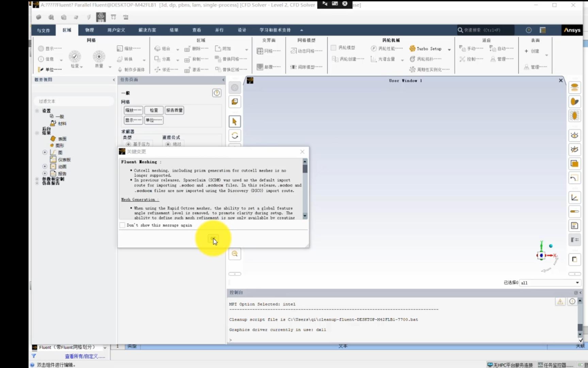Click the 动态网格 (Dynamic Mesh) item
This screenshot has width=588, height=368.
[x=306, y=51]
